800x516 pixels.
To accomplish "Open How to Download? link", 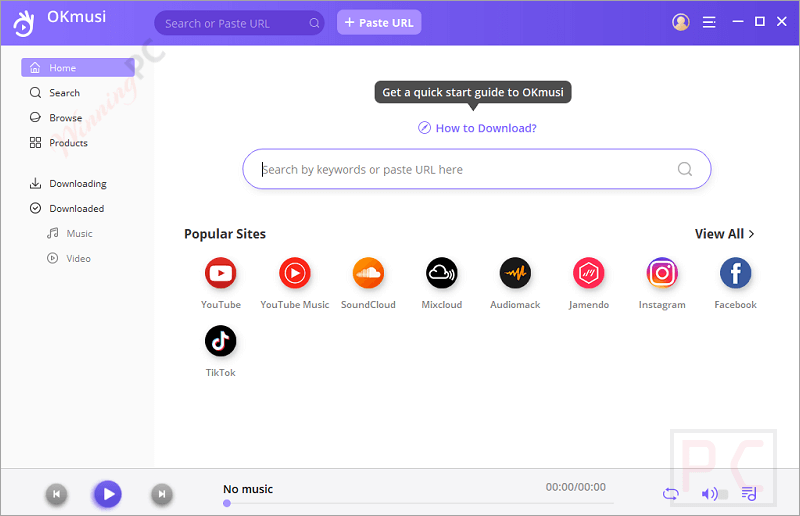I will click(477, 128).
